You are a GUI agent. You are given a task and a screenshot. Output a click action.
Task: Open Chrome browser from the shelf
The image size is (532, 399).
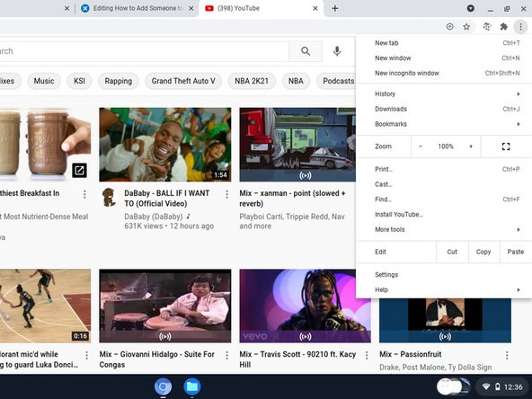tap(163, 386)
